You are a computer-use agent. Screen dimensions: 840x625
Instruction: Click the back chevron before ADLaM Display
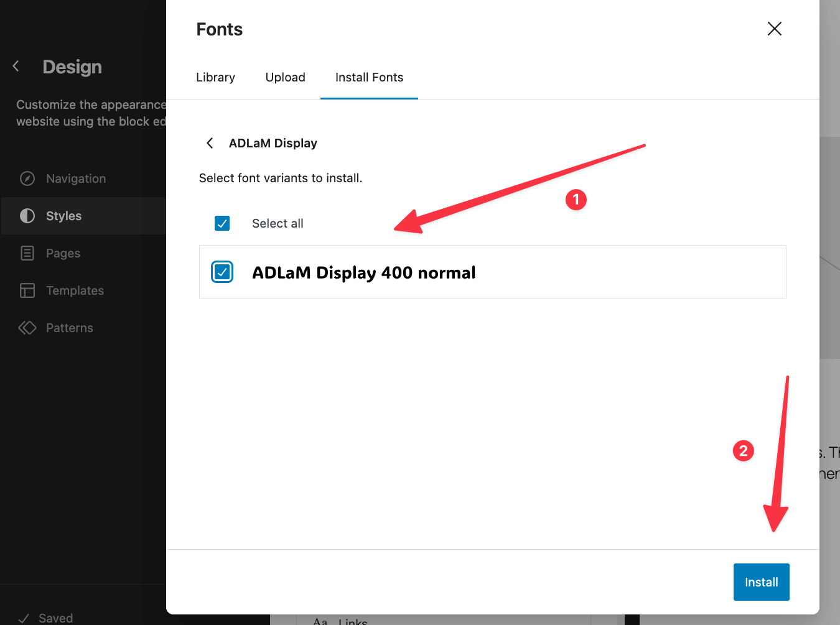pos(210,143)
